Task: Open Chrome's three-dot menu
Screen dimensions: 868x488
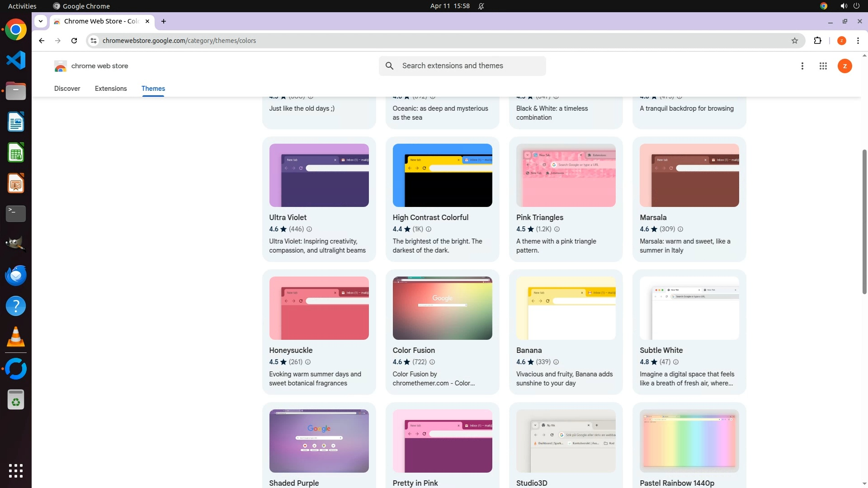Action: click(858, 41)
